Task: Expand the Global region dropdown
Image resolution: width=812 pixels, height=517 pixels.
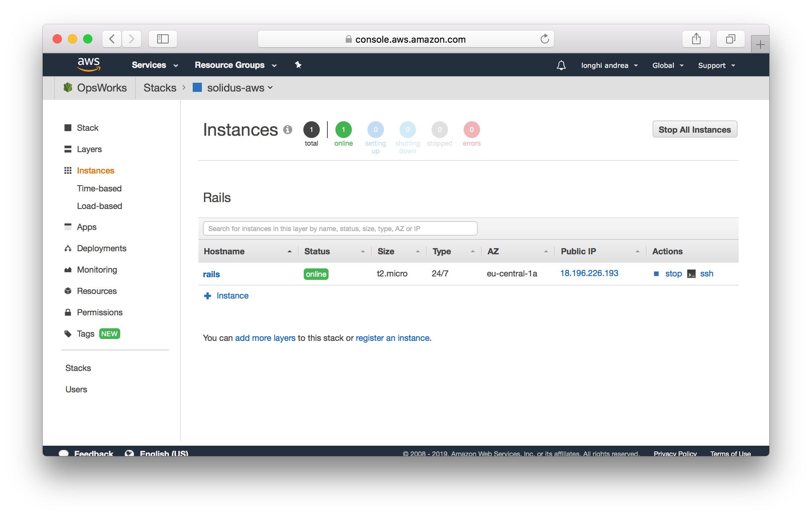Action: coord(667,66)
